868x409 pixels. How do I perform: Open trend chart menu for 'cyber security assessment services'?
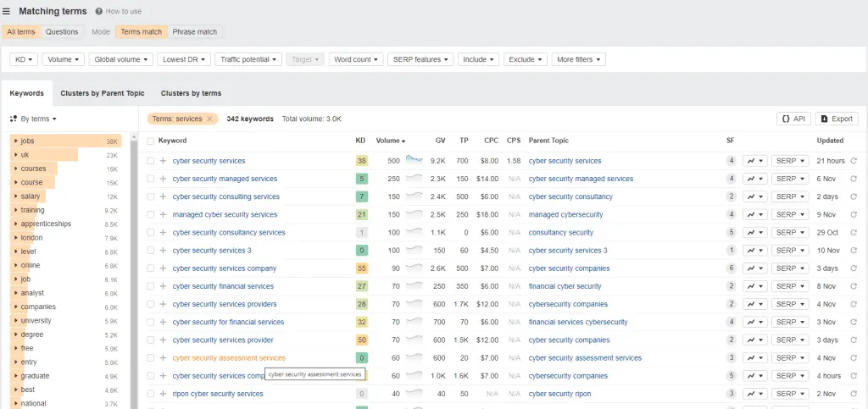click(755, 357)
